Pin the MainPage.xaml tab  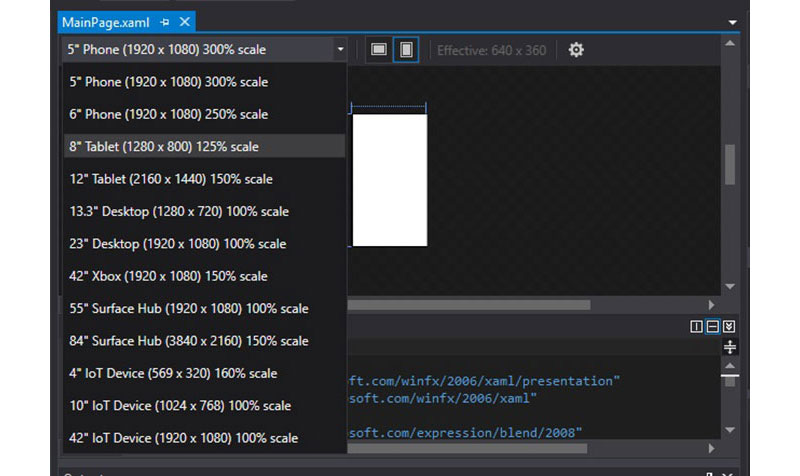tap(165, 22)
